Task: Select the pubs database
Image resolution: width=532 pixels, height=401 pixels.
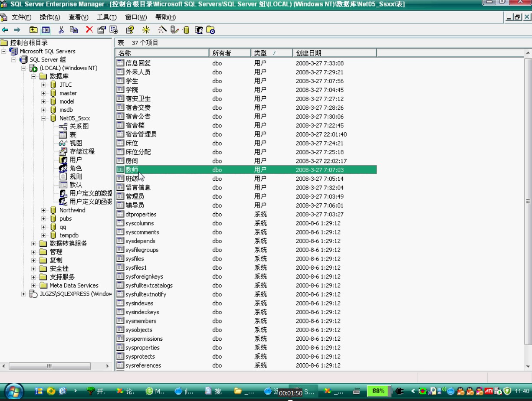Action: pos(66,218)
